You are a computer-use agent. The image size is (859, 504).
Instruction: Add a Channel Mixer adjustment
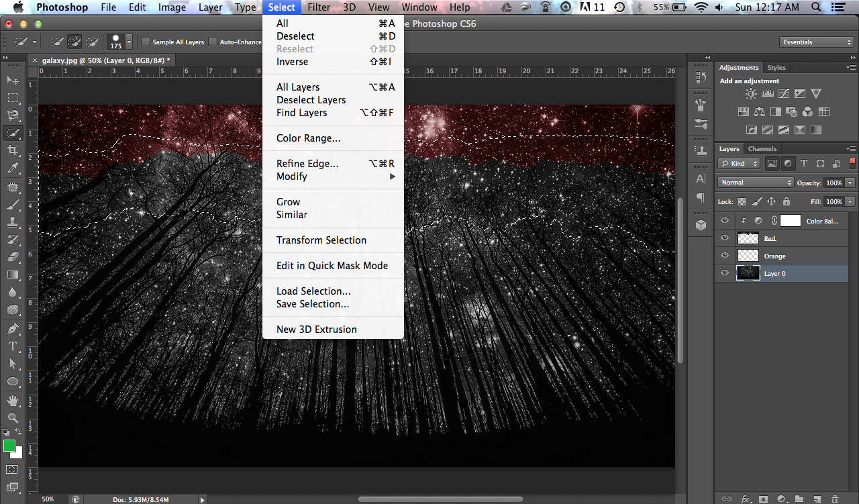tap(808, 112)
